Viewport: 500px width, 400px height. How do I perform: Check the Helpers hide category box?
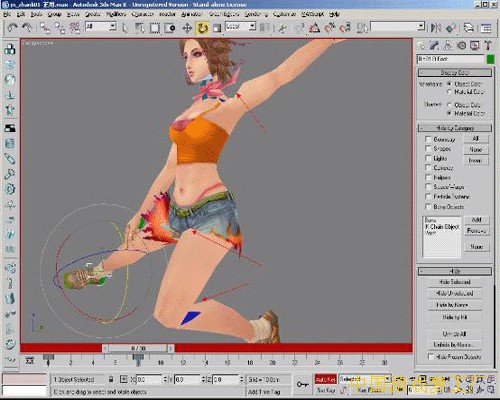[428, 177]
